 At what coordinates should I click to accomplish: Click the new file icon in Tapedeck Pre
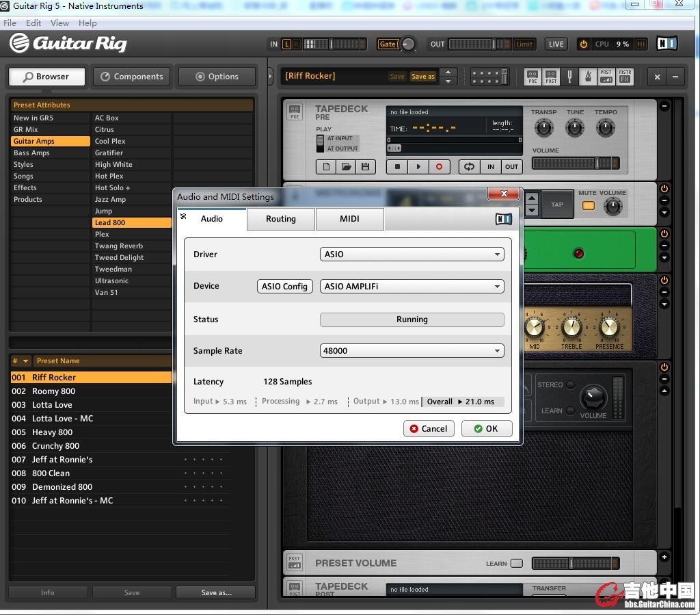[326, 167]
